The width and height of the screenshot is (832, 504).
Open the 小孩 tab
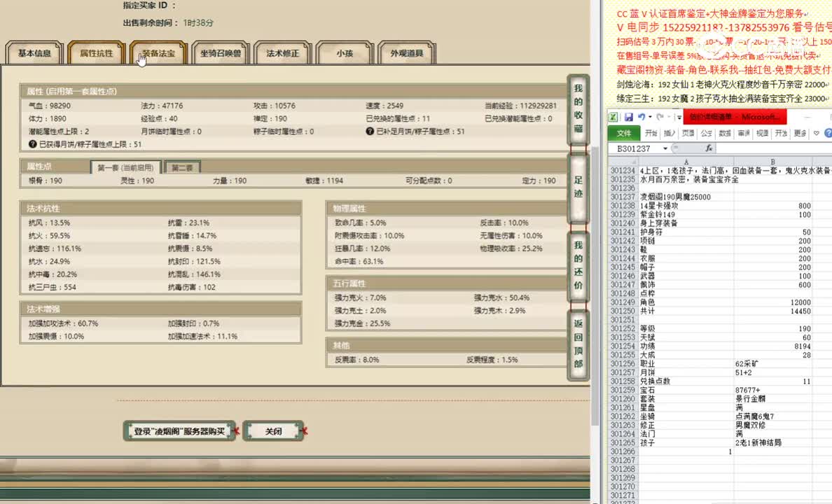345,53
